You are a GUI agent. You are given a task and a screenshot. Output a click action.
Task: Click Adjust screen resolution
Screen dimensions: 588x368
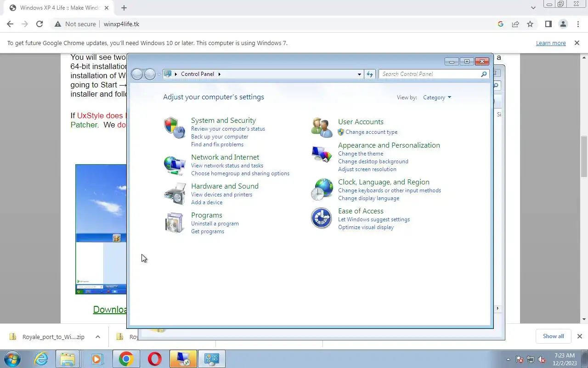[367, 169]
